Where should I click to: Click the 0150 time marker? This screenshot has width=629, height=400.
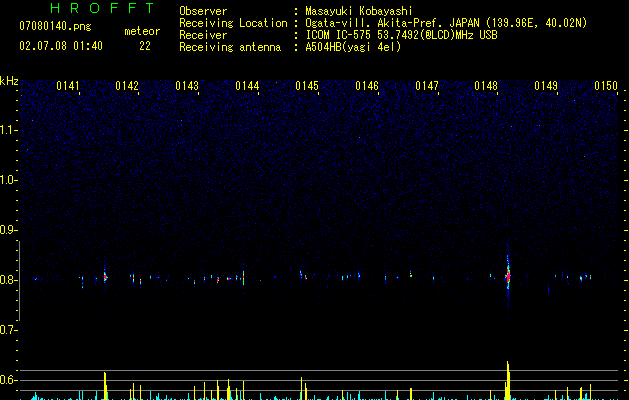(606, 86)
